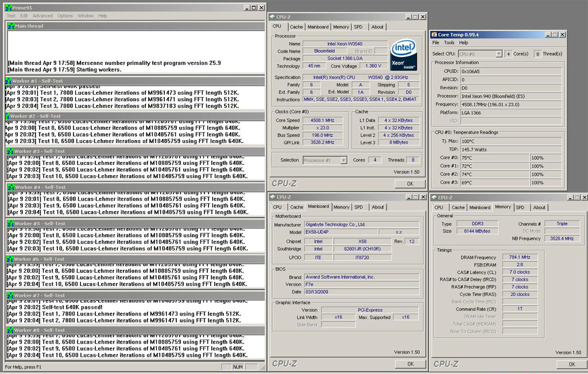Select CPU tab in the Mainboard CPU-Z window
This screenshot has height=374, width=588.
pos(277,207)
